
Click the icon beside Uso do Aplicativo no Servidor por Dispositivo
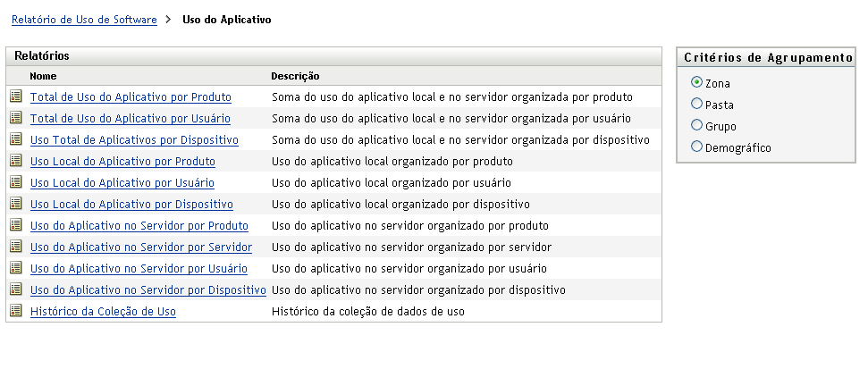(x=15, y=289)
